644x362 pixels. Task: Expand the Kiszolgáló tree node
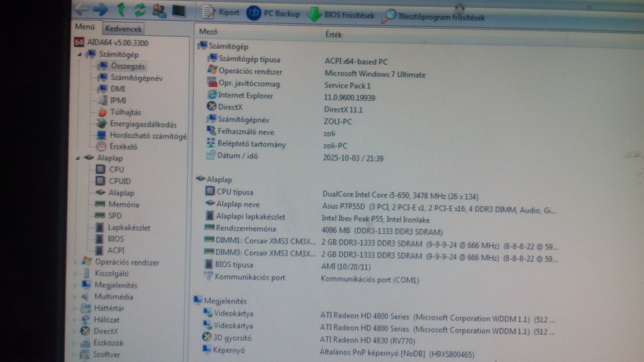pyautogui.click(x=76, y=273)
